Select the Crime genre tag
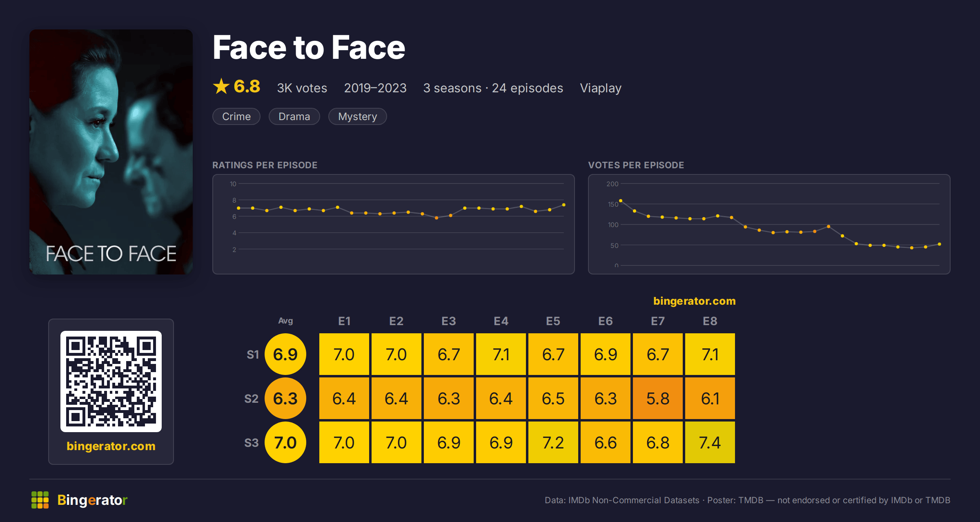Viewport: 980px width, 522px height. tap(236, 116)
